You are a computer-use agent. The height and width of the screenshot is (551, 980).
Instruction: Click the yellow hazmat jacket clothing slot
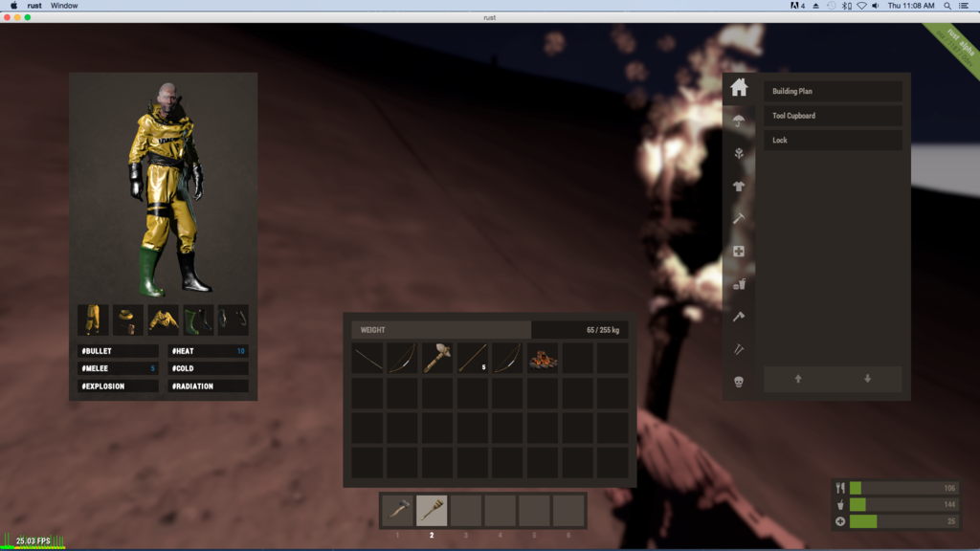pos(163,320)
